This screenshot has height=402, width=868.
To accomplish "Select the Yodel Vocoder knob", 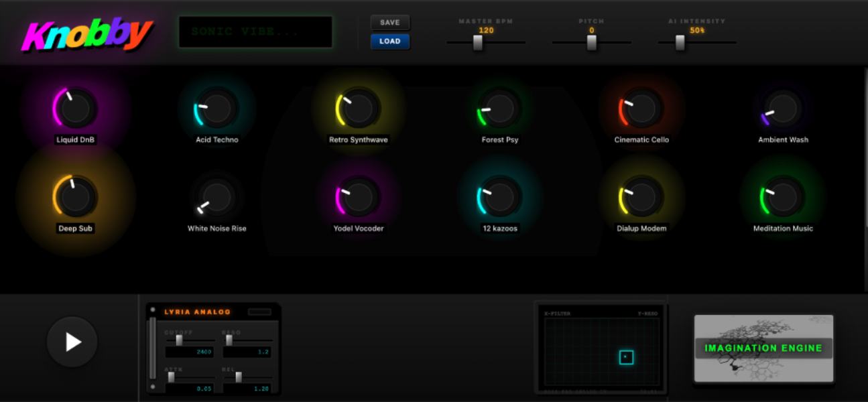I will 358,197.
